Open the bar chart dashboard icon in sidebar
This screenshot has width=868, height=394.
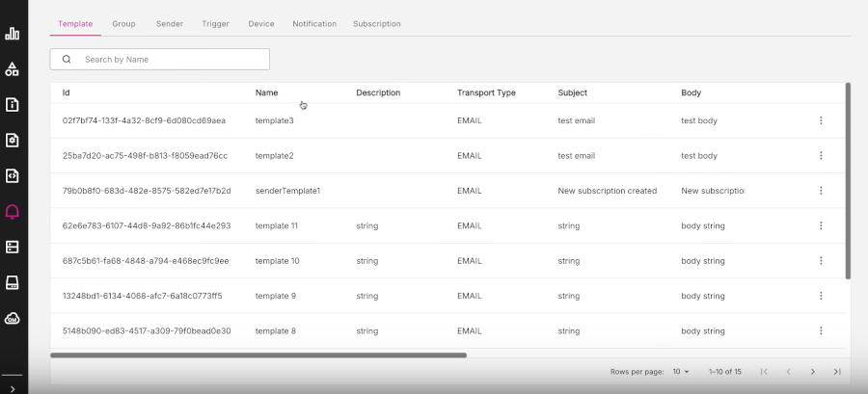13,34
